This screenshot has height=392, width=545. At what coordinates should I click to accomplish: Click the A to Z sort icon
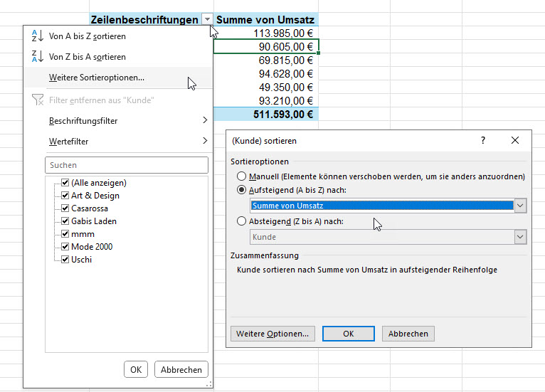(x=38, y=36)
